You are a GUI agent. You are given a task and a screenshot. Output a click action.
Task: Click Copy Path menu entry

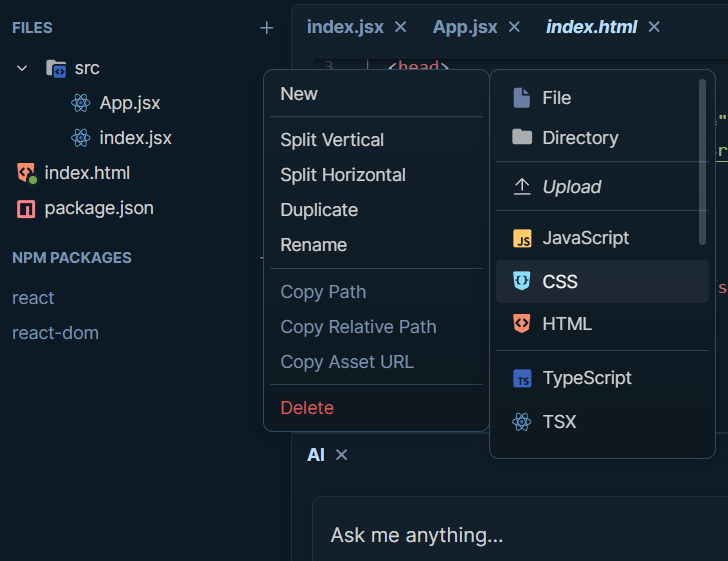click(x=376, y=292)
